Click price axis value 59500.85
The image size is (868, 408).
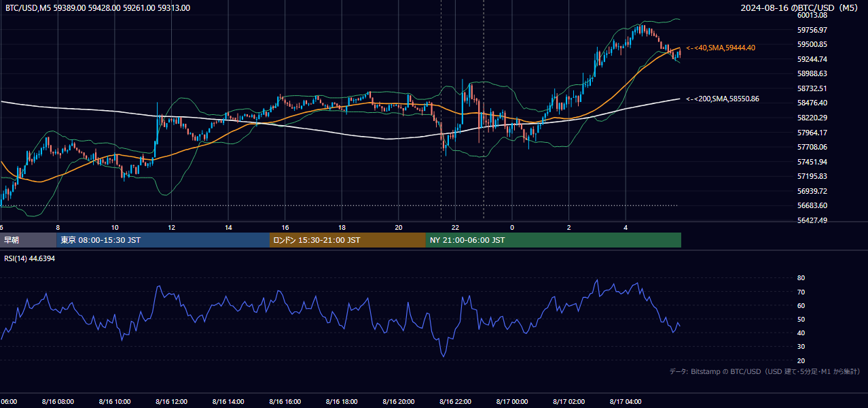[812, 44]
